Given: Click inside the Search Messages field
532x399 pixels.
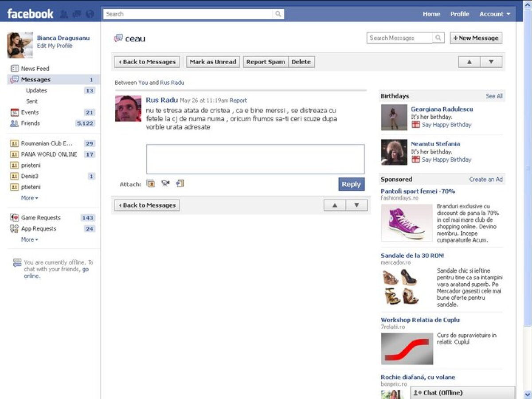Looking at the screenshot, I should 399,38.
